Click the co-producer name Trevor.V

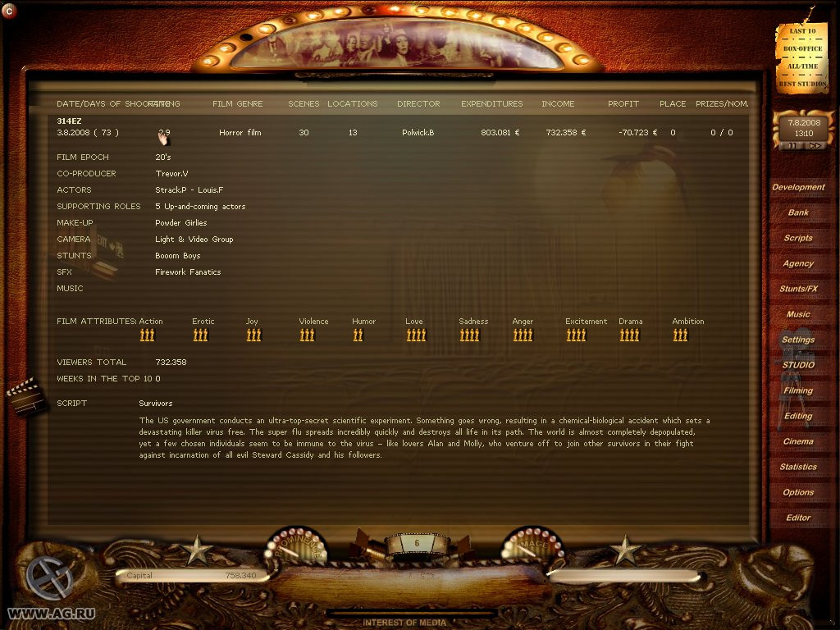pos(171,174)
